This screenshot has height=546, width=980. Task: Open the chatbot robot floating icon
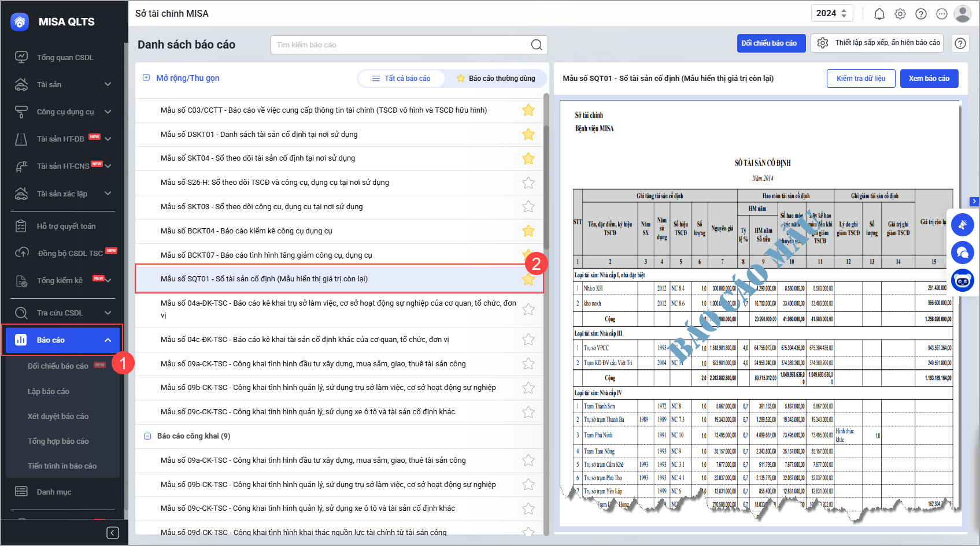tap(963, 281)
